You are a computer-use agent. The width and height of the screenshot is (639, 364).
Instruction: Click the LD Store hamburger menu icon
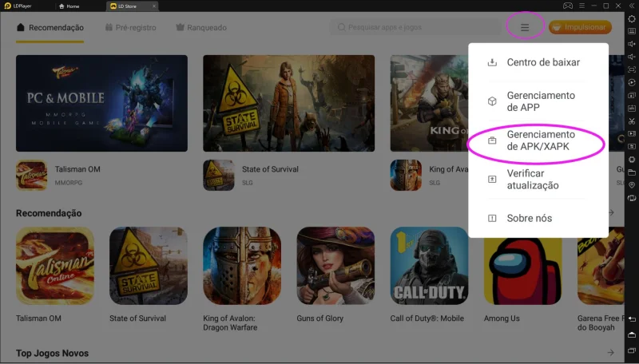pos(525,27)
